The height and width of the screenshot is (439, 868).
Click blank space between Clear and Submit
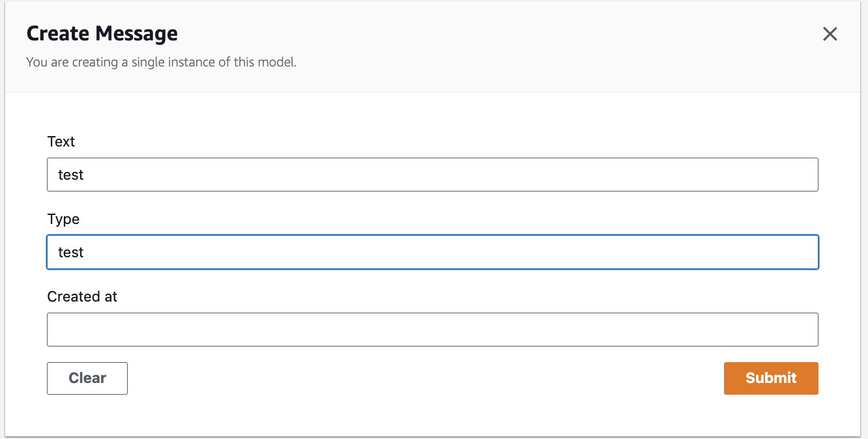(424, 378)
